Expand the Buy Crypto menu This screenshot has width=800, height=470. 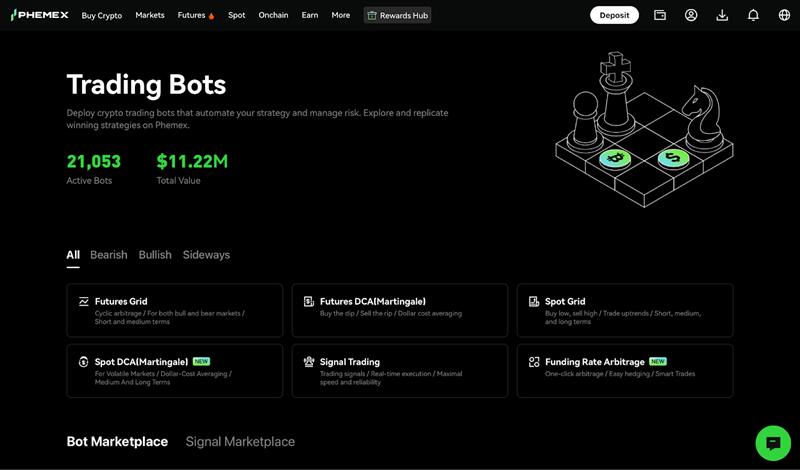point(102,15)
